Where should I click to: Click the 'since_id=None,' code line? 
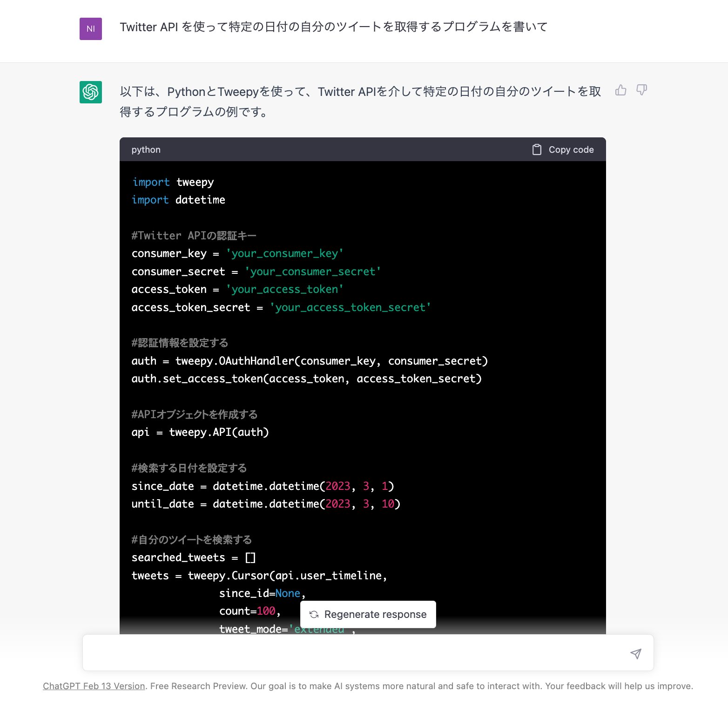(x=262, y=593)
